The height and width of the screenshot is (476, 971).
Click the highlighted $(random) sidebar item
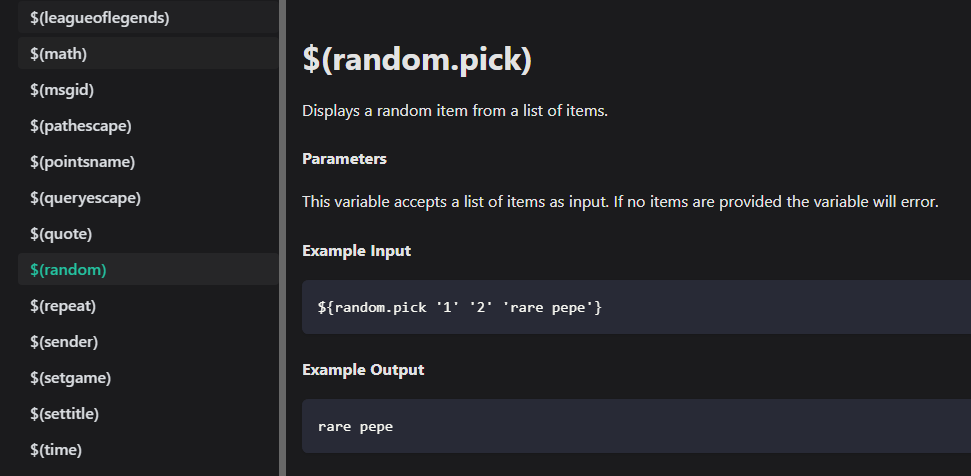[x=148, y=269]
